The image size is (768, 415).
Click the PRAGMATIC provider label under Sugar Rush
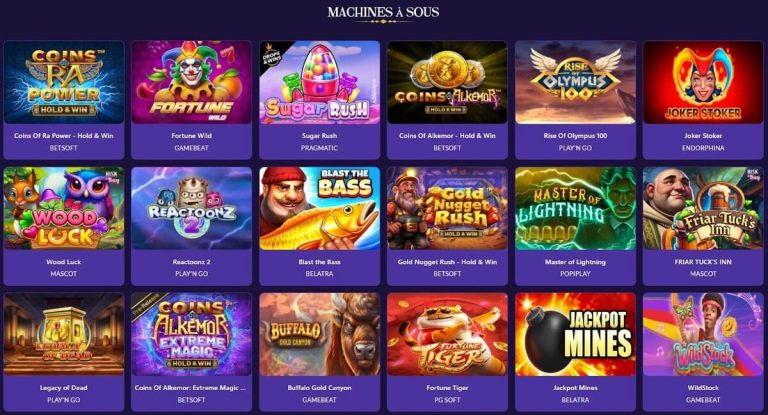319,147
